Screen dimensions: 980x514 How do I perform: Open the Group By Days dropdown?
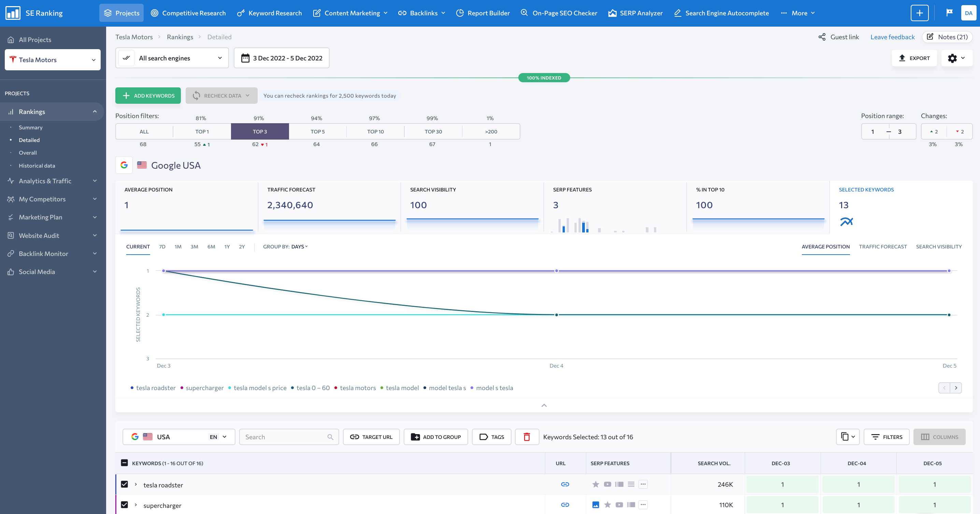(285, 246)
